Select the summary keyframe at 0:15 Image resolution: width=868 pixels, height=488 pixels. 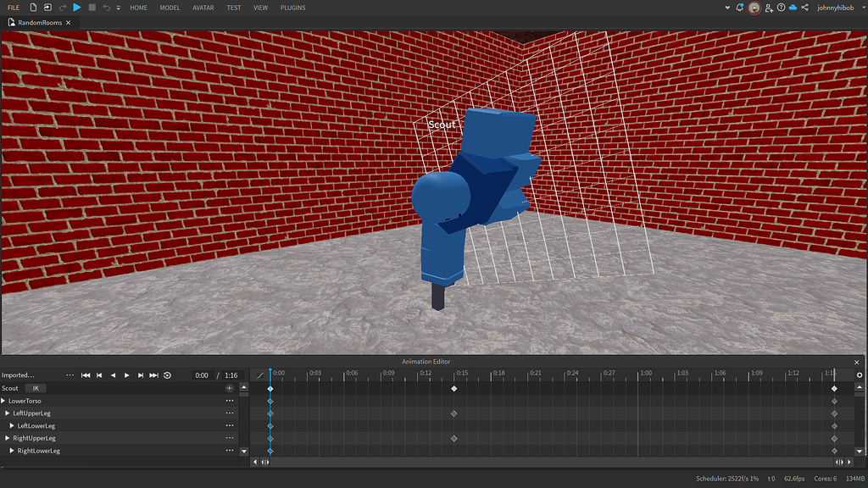[454, 389]
